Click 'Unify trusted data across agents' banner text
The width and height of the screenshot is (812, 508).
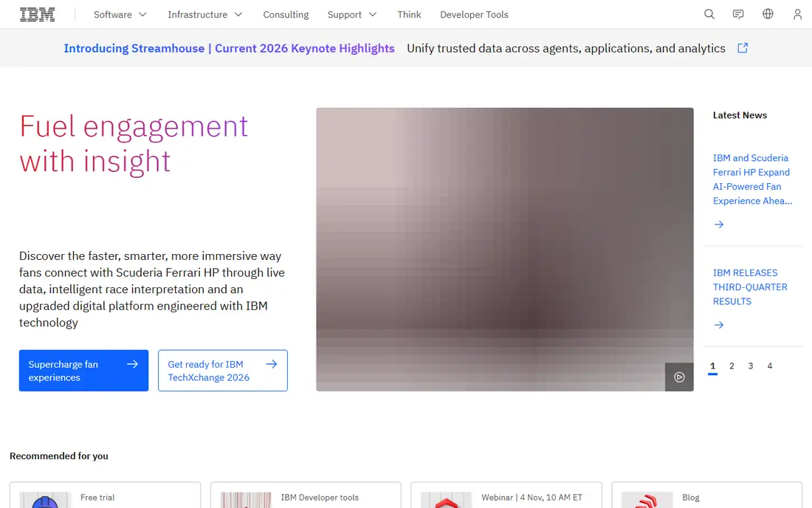566,48
